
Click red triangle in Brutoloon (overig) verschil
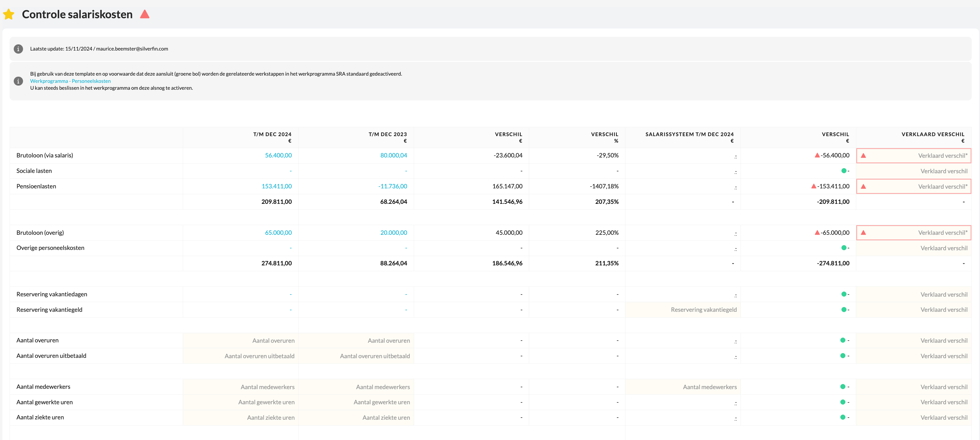[x=817, y=233]
